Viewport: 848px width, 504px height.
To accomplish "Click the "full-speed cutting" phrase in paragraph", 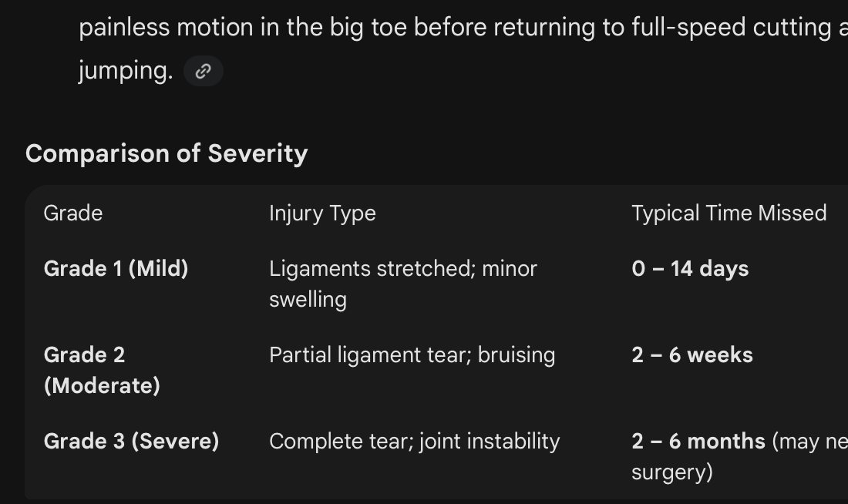I will click(x=731, y=27).
